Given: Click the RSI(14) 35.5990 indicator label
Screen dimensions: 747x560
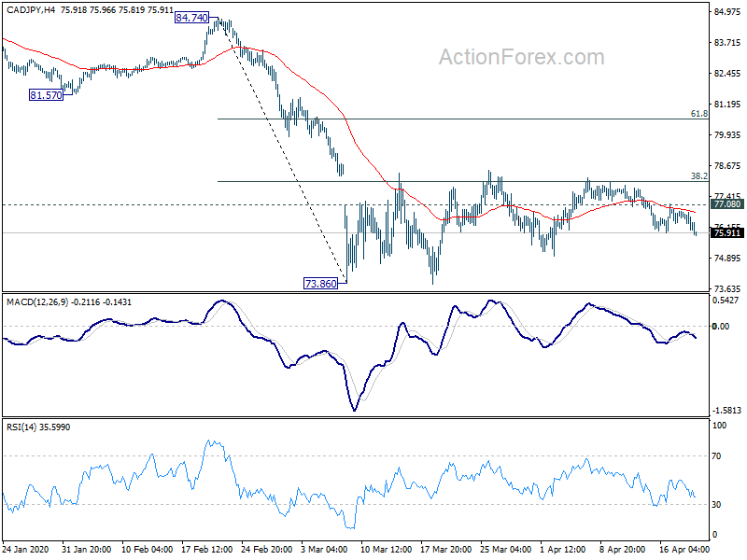Looking at the screenshot, I should click(38, 427).
